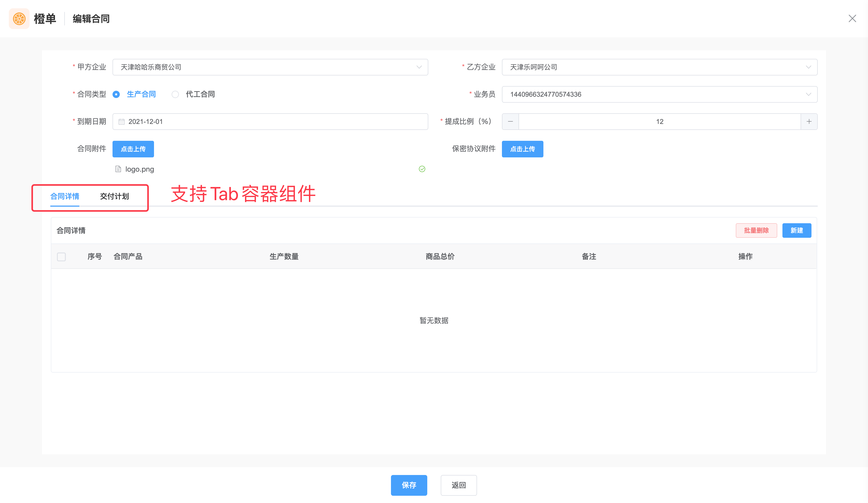The height and width of the screenshot is (503, 868).
Task: Switch to the 合同详情 tab
Action: (65, 196)
